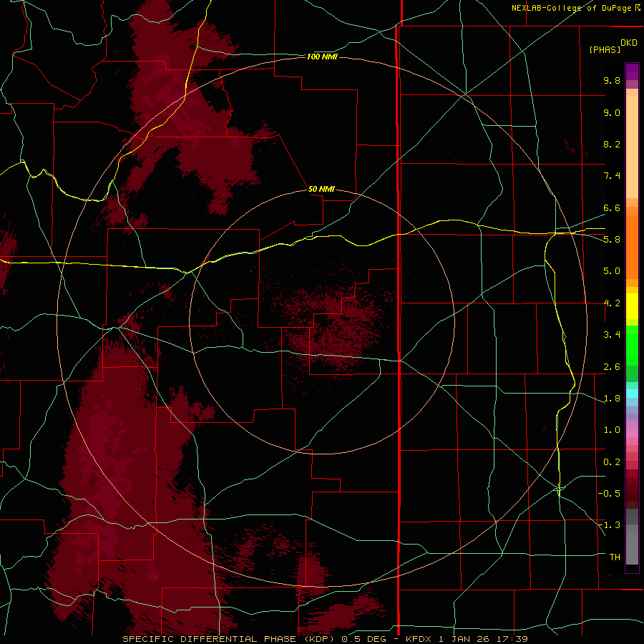Click the 1.0 legend value
644x644 pixels.
(612, 430)
